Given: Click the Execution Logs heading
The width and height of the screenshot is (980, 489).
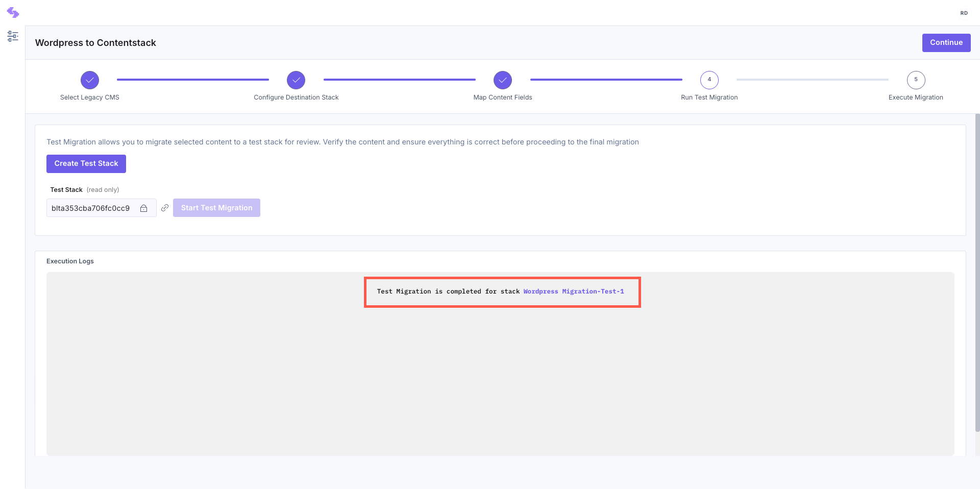Looking at the screenshot, I should [70, 261].
